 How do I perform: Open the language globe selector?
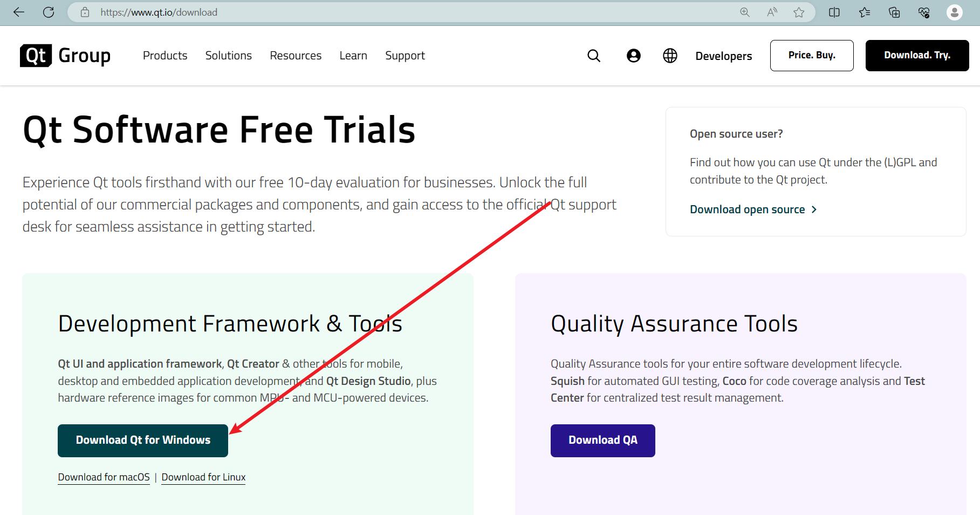pos(670,56)
